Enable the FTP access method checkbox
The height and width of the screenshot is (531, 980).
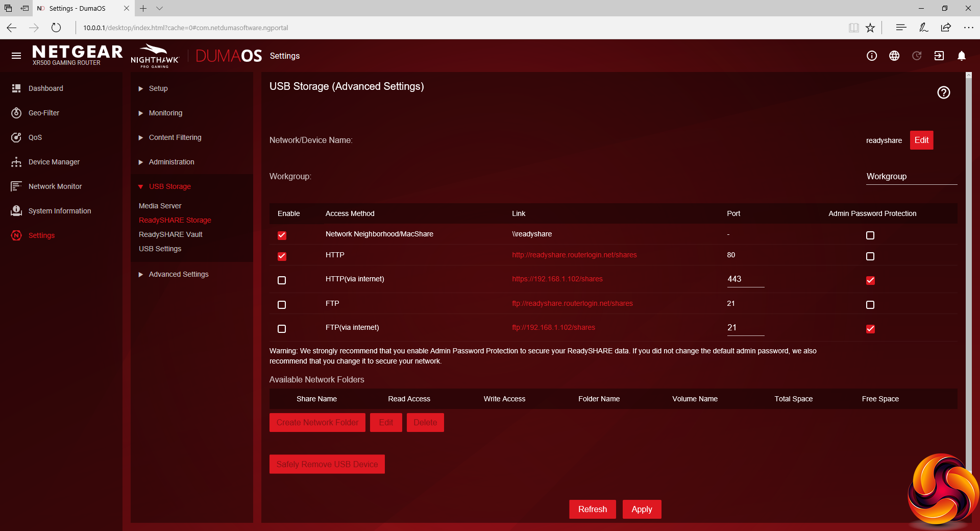pyautogui.click(x=282, y=305)
